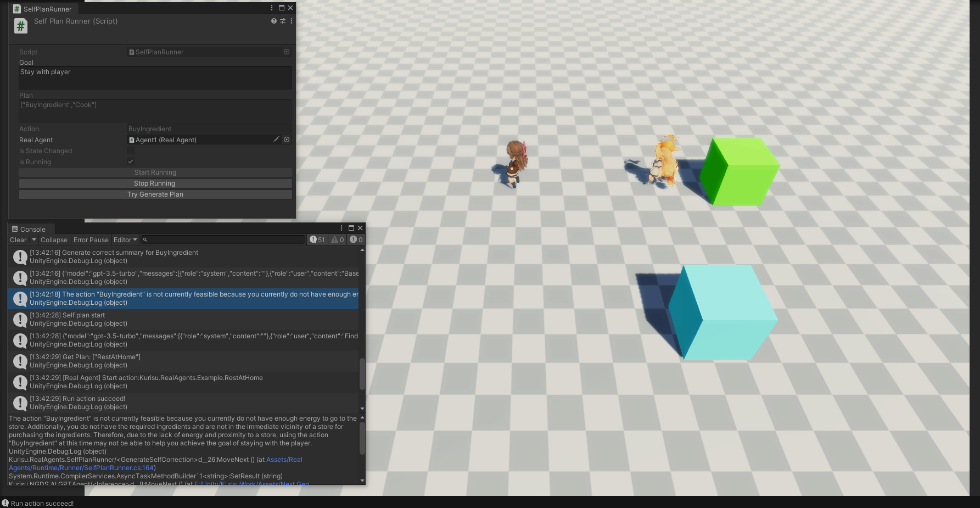Toggle Collapse mode in Console
Image resolution: width=980 pixels, height=508 pixels.
pos(54,239)
